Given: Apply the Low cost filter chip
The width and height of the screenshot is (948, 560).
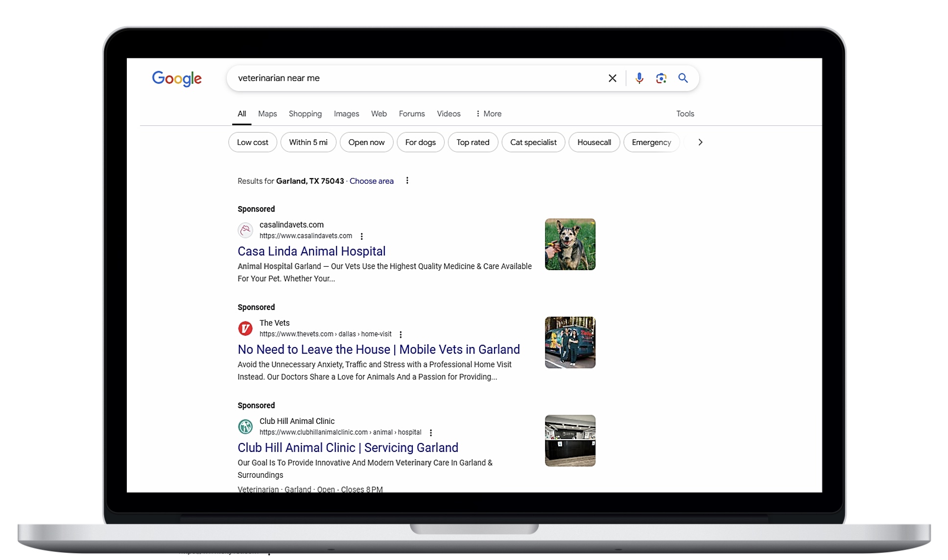Looking at the screenshot, I should (253, 142).
